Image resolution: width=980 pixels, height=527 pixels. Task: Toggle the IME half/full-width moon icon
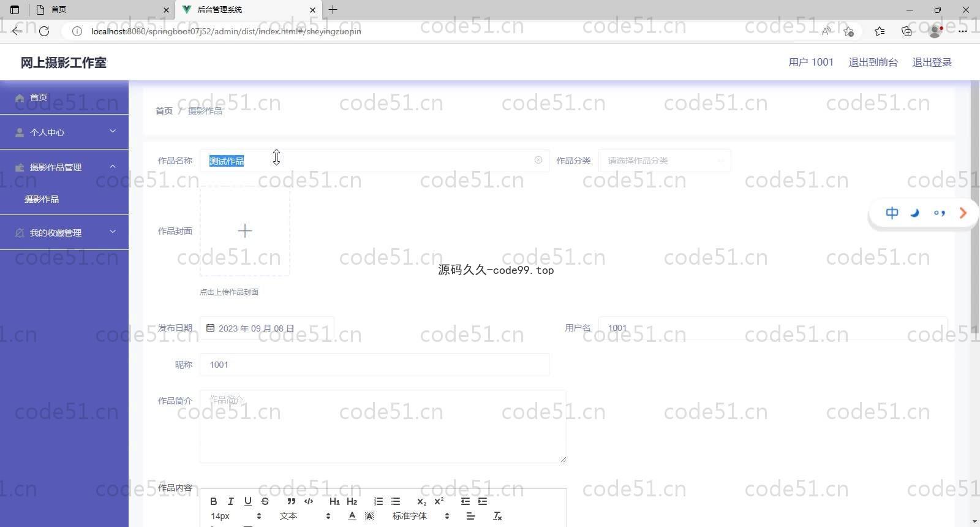click(915, 213)
